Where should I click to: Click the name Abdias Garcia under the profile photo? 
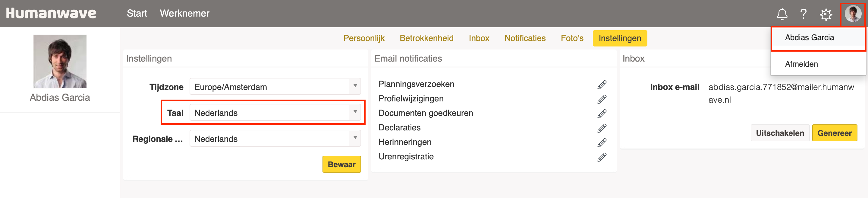60,97
